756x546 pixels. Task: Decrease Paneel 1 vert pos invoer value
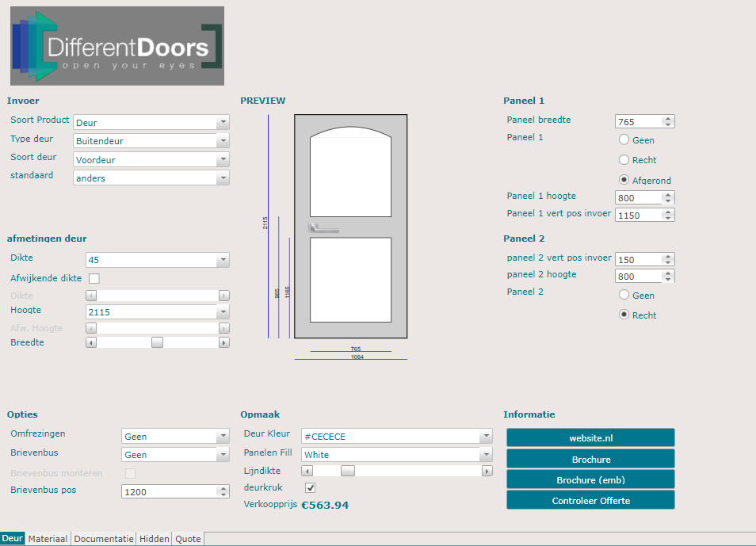pos(668,218)
